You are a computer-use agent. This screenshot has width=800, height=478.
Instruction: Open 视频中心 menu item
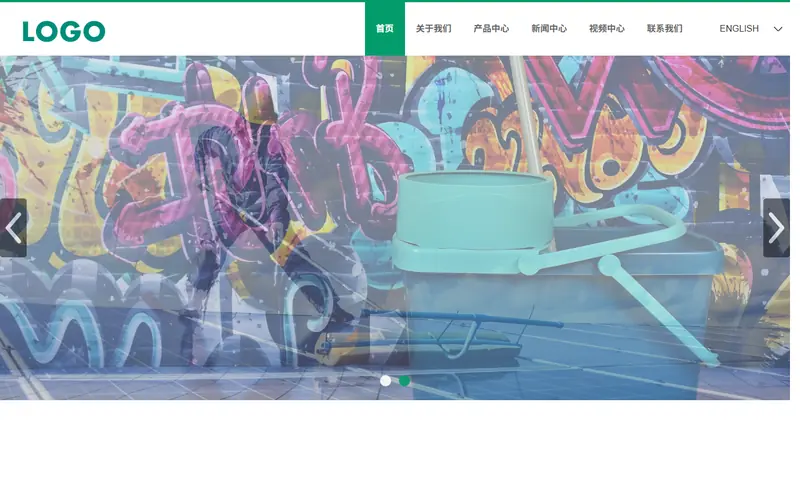pyautogui.click(x=607, y=29)
